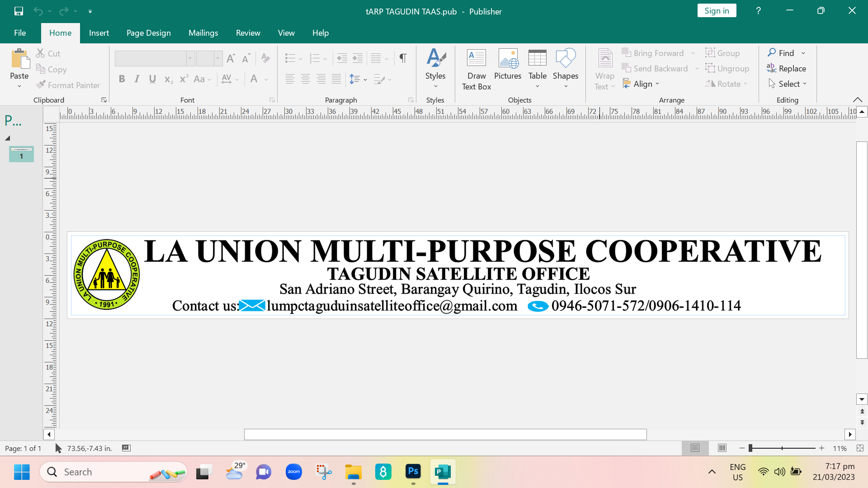The image size is (868, 488).
Task: Switch to single page view
Action: [x=695, y=448]
